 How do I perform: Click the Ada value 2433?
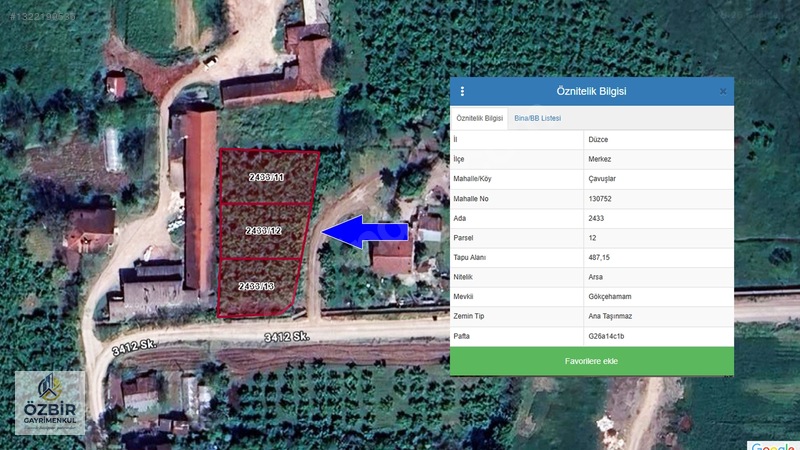pyautogui.click(x=596, y=218)
